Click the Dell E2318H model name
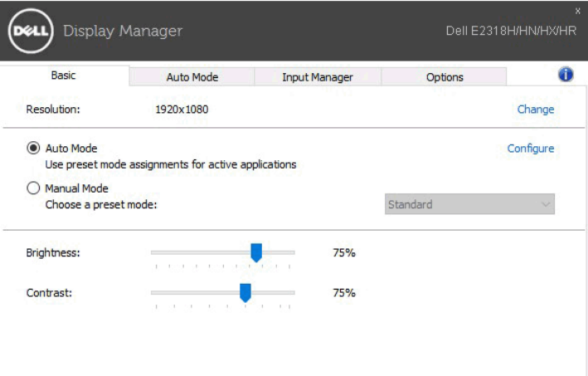 coord(511,32)
